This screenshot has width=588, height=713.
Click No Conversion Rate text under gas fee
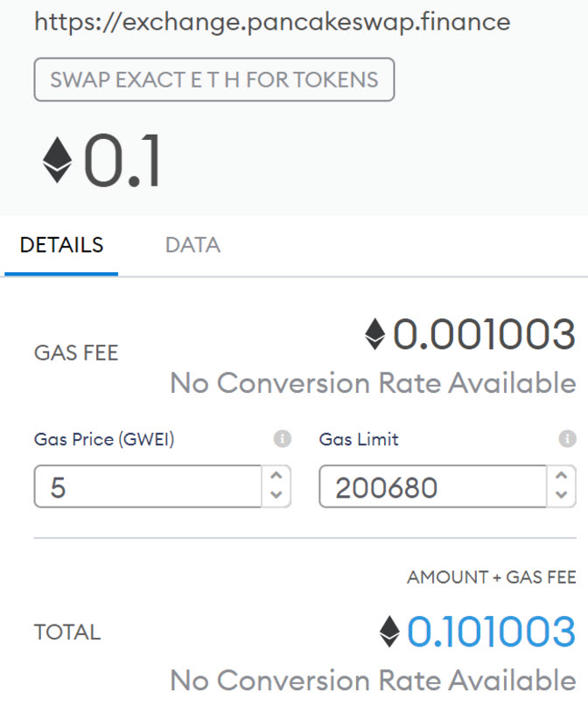click(x=373, y=383)
